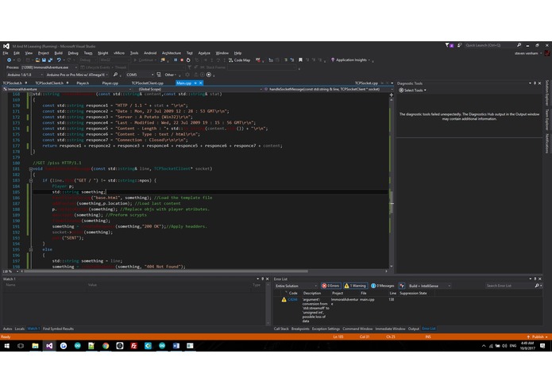552x392 pixels.
Task: Pin the Error List panel
Action: (x=535, y=279)
